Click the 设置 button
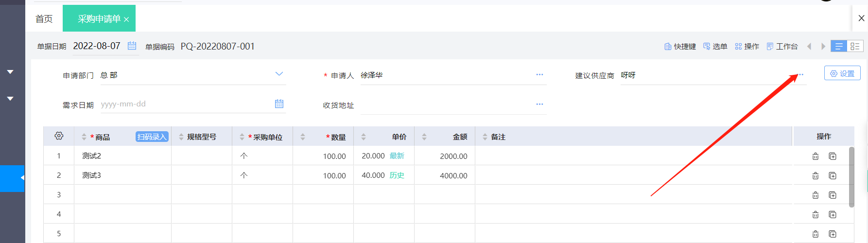The width and height of the screenshot is (868, 243). click(x=842, y=73)
